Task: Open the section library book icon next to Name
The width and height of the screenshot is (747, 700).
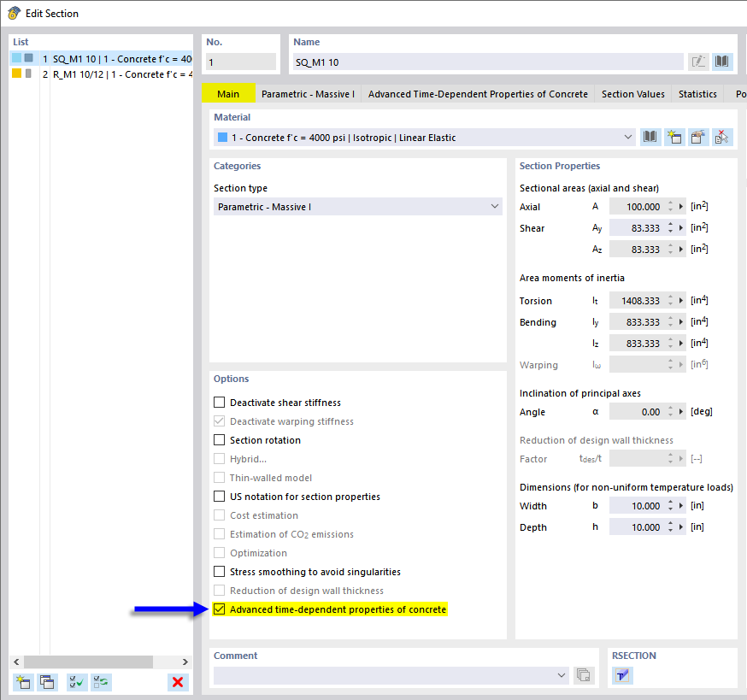Action: click(x=722, y=62)
